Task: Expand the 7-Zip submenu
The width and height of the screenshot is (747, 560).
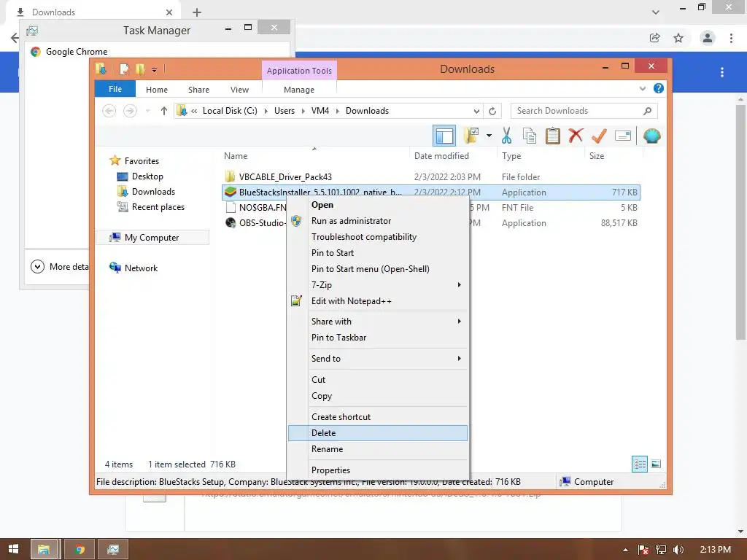Action: (x=378, y=285)
